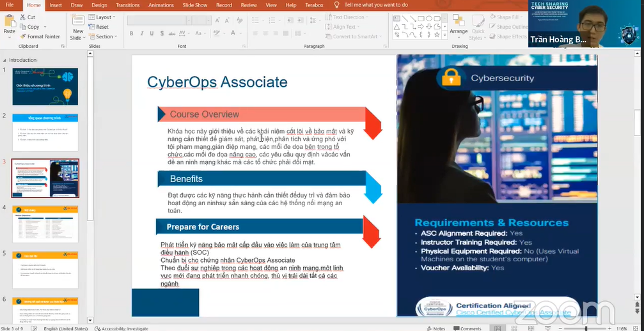
Task: Open the Layout dropdown
Action: 102,17
